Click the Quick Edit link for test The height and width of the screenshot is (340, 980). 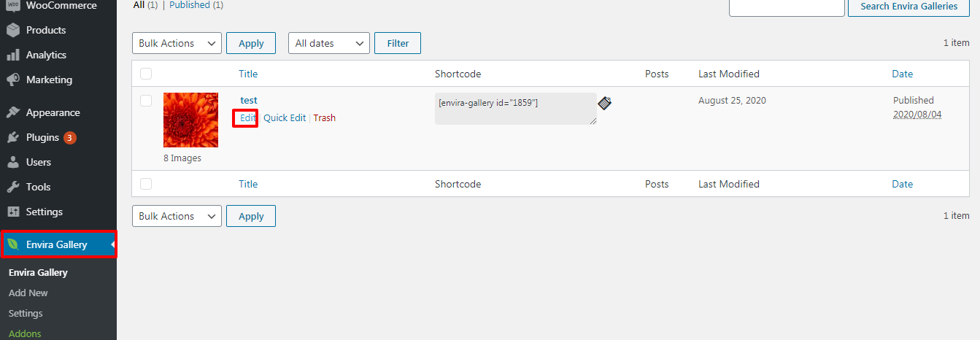pyautogui.click(x=285, y=117)
